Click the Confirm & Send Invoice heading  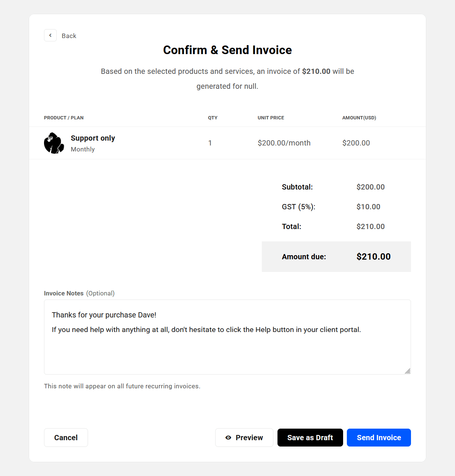(228, 50)
